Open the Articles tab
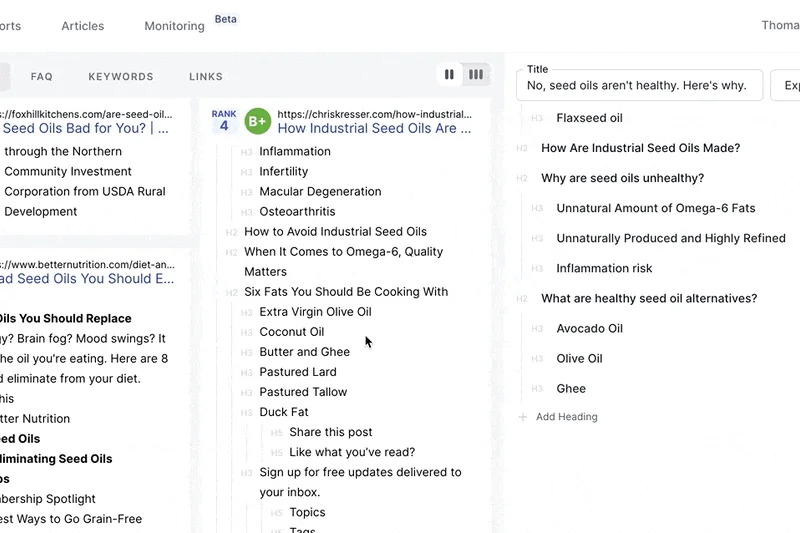Screen dimensions: 800x533 83,26
